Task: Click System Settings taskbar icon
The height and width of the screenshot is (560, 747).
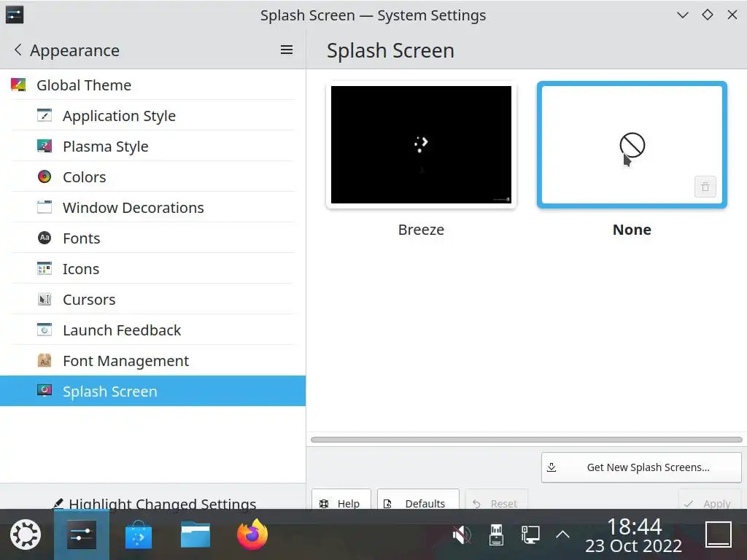Action: pos(82,534)
